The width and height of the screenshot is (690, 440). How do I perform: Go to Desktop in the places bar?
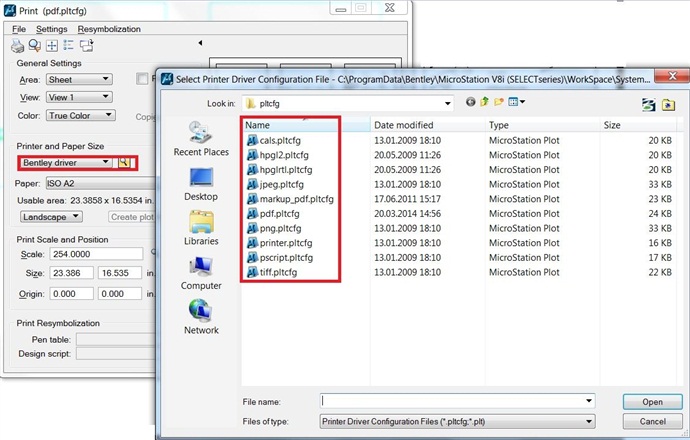tap(201, 183)
